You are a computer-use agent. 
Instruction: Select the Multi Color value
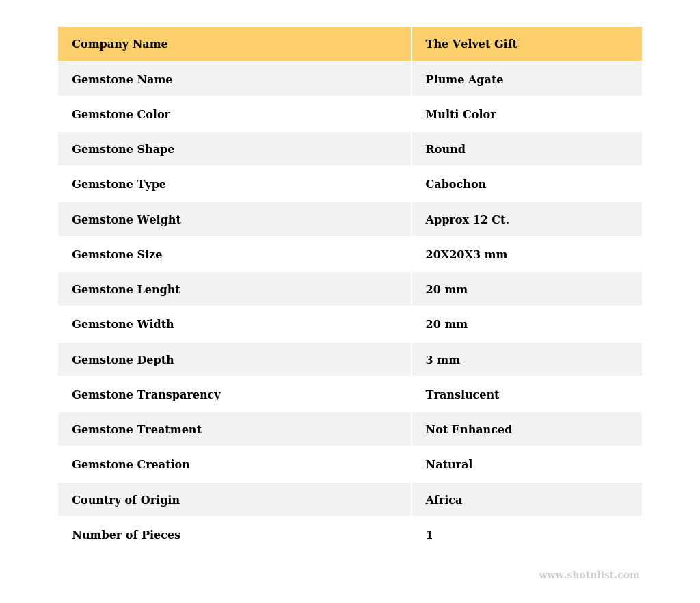pos(461,115)
